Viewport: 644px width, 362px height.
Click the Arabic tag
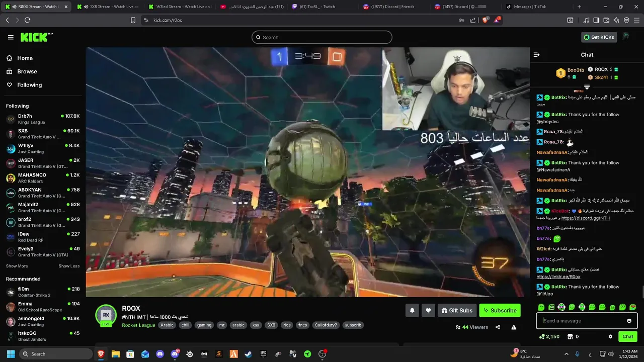coord(167,325)
